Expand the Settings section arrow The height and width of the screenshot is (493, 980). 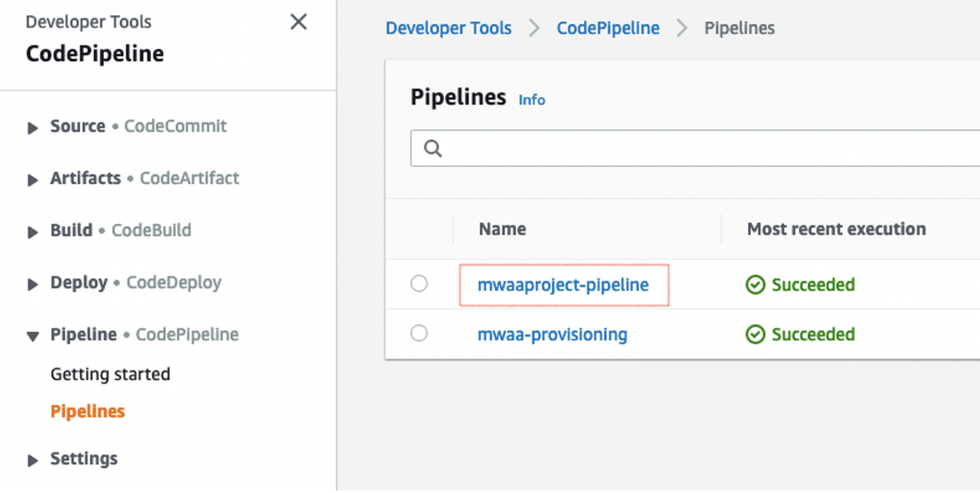33,461
